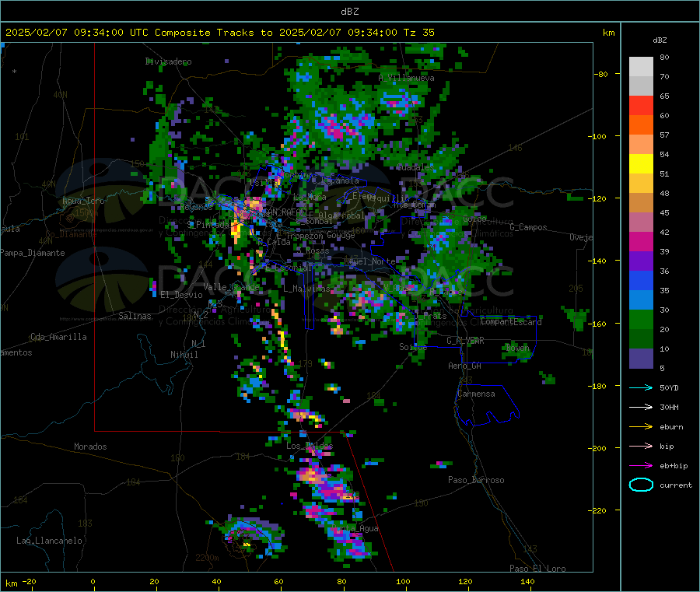700x592 pixels.
Task: Click the blue 36 dBZ color swatch
Action: tap(641, 280)
